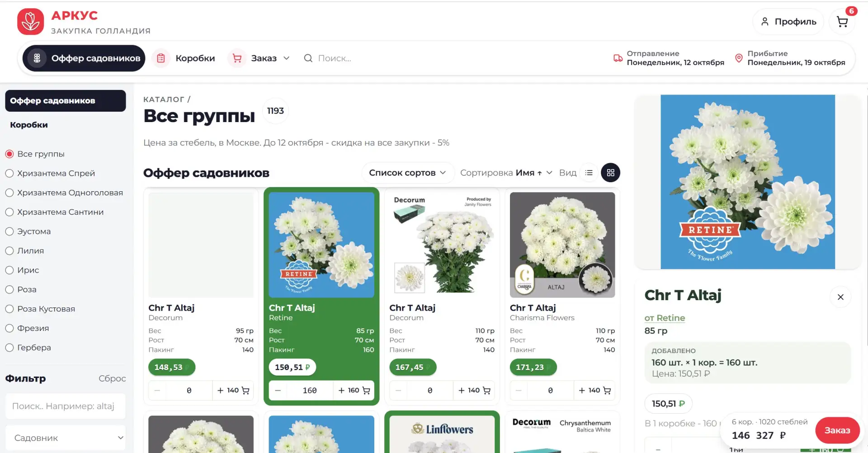Expand the Список сортов dropdown
868x453 pixels.
407,173
